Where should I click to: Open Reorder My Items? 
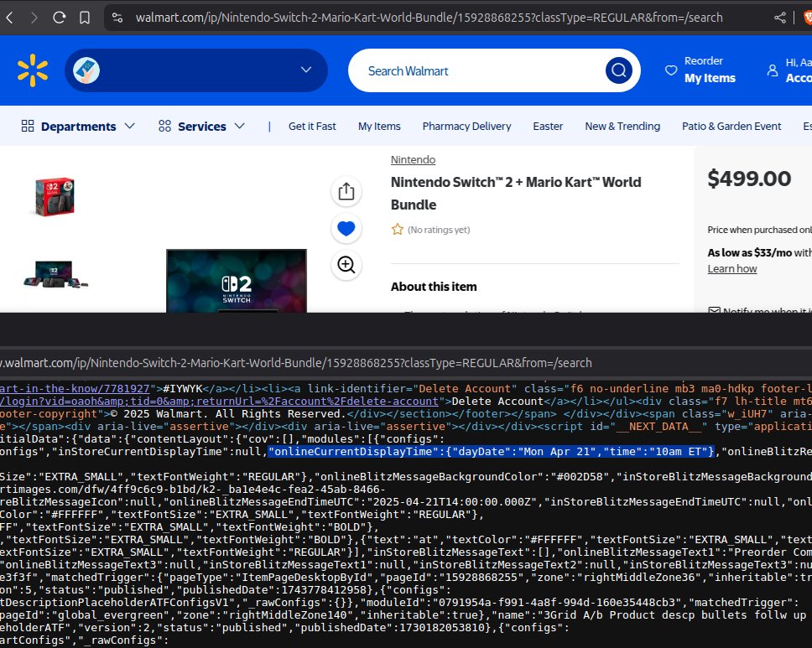coord(710,70)
